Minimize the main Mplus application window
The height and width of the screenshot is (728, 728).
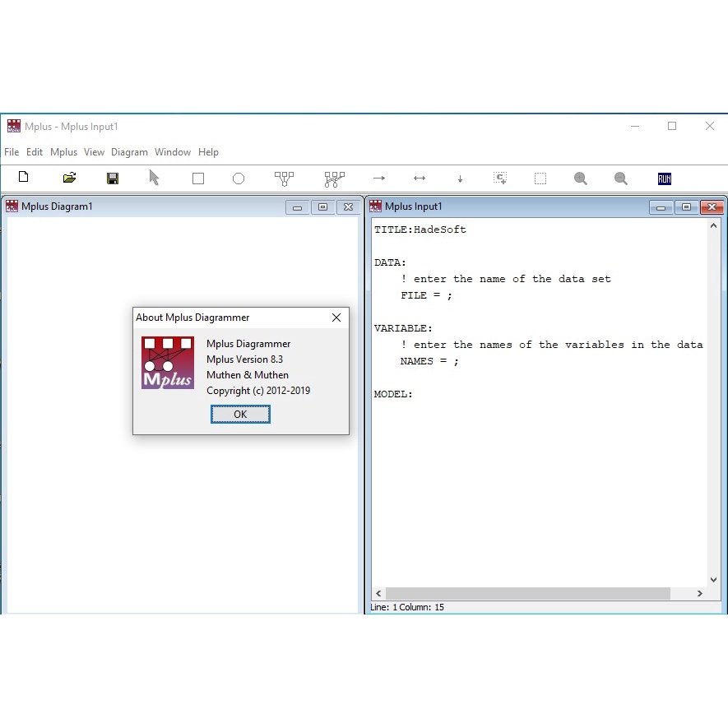point(635,126)
